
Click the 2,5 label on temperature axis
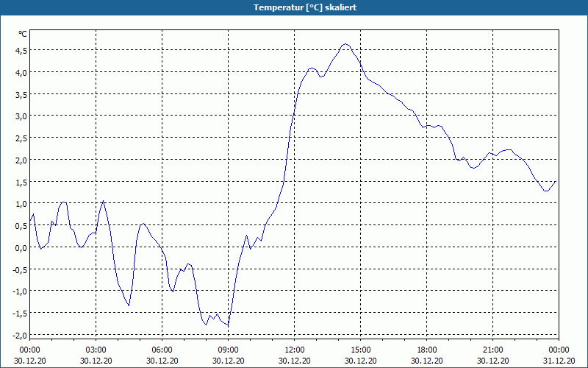pos(21,138)
